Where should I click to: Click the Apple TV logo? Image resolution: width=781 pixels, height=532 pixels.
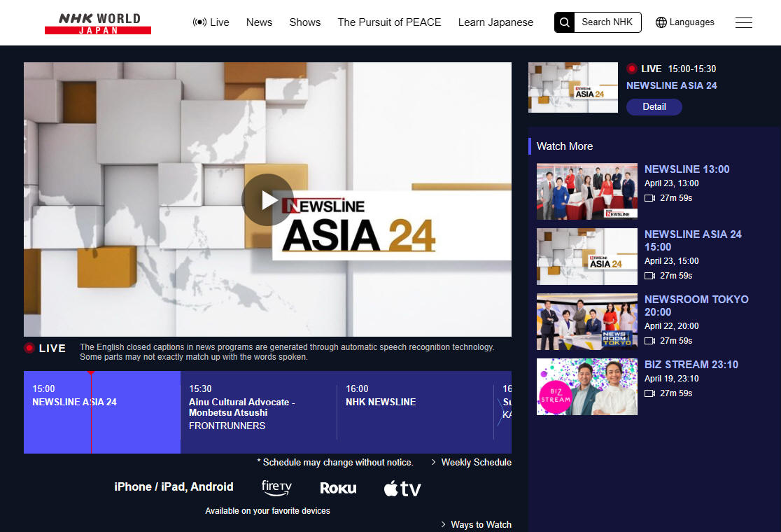pyautogui.click(x=402, y=489)
